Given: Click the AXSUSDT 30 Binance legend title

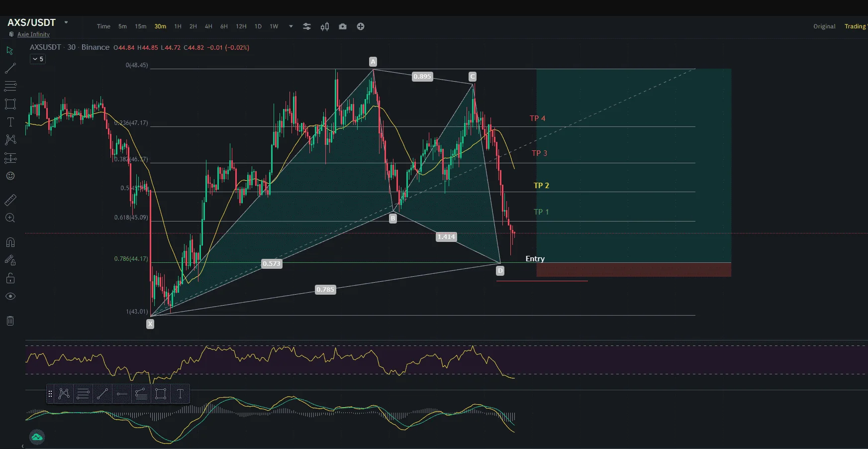Looking at the screenshot, I should (70, 47).
